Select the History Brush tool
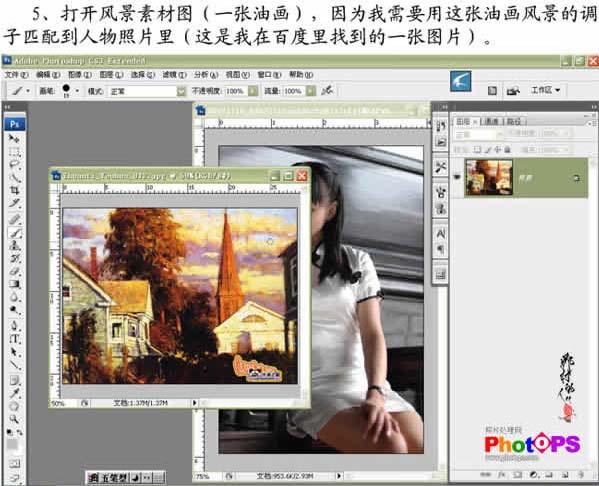This screenshot has height=486, width=599. pyautogui.click(x=14, y=258)
